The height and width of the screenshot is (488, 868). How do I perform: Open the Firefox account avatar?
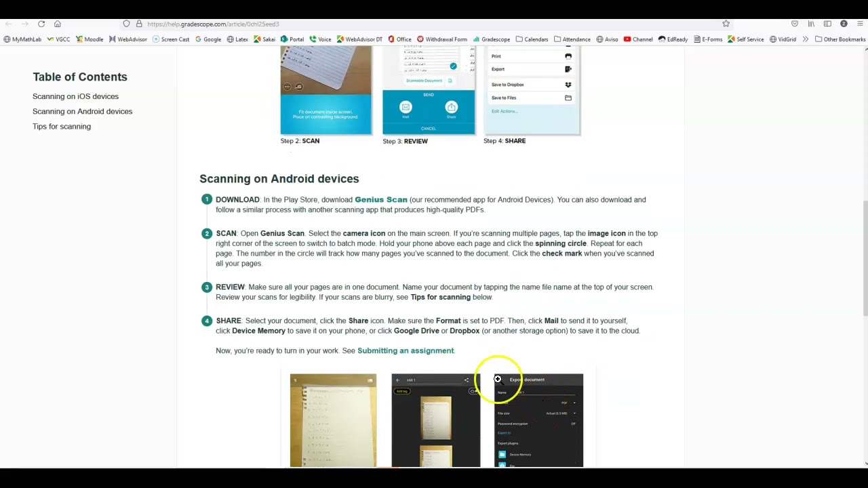[x=844, y=24]
